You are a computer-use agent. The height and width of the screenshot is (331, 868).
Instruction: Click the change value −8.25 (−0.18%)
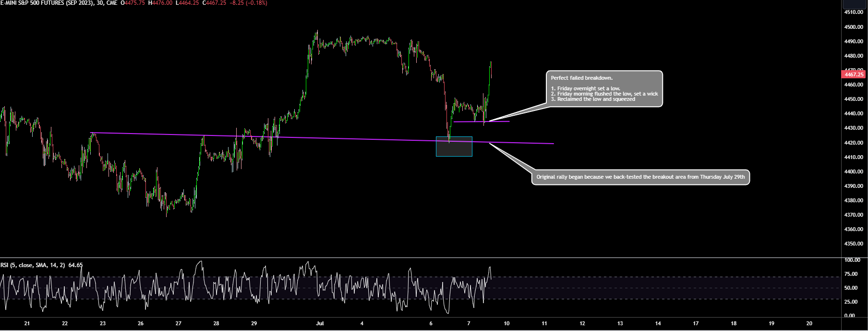pyautogui.click(x=248, y=3)
